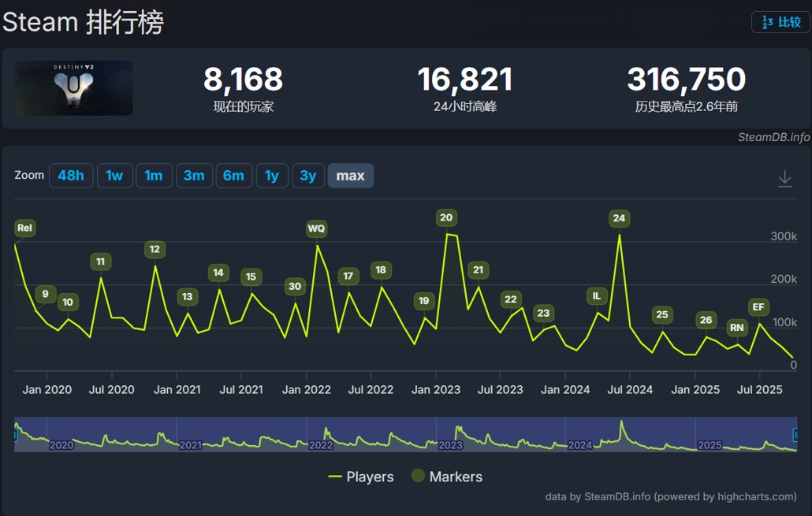Set zoom range to 1w

coord(114,176)
